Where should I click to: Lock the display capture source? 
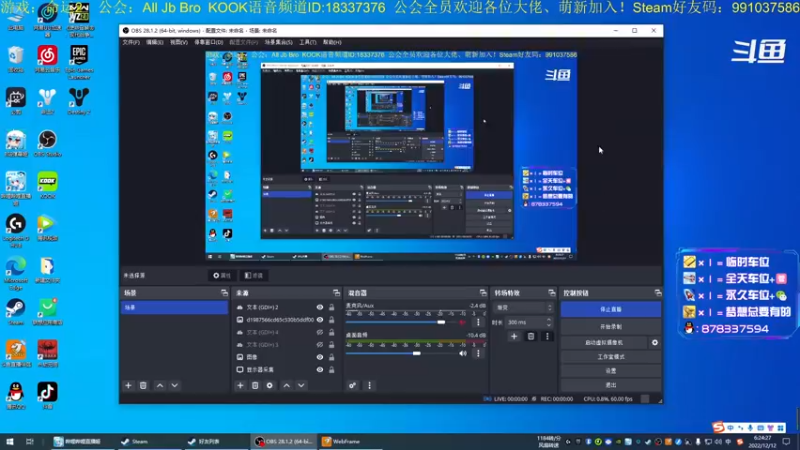click(x=332, y=369)
